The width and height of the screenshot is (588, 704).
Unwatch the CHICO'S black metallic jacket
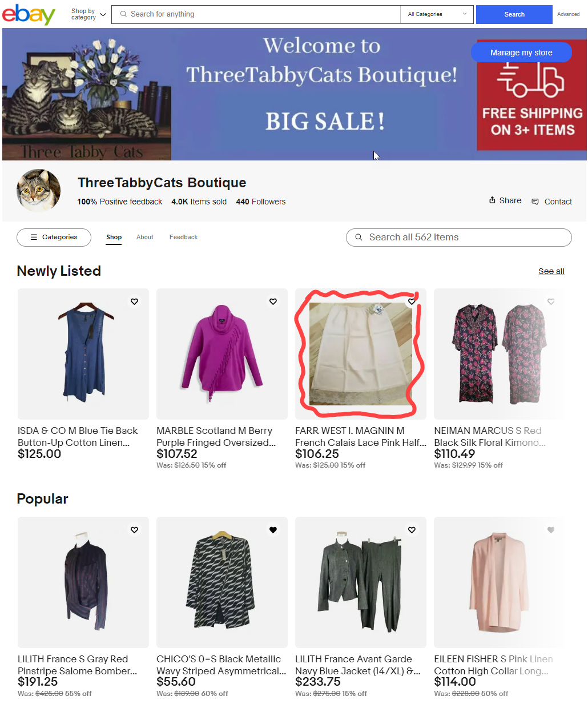coord(273,530)
